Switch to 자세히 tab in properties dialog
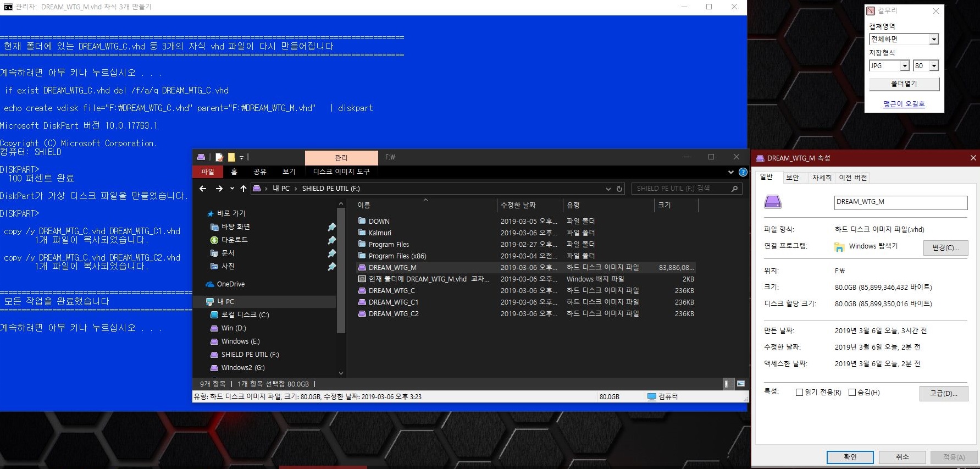 (822, 178)
